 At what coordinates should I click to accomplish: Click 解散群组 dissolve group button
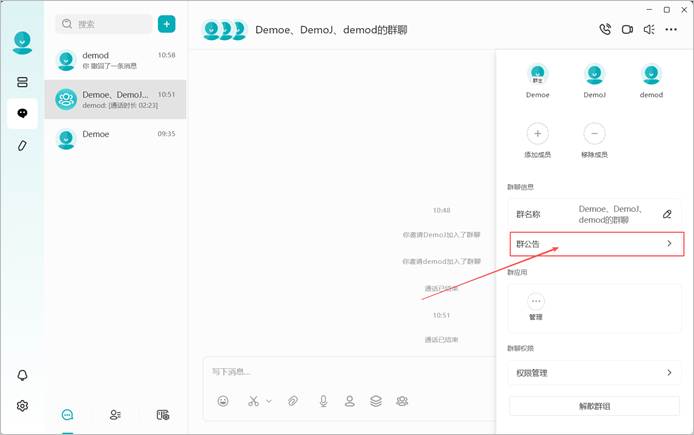594,406
